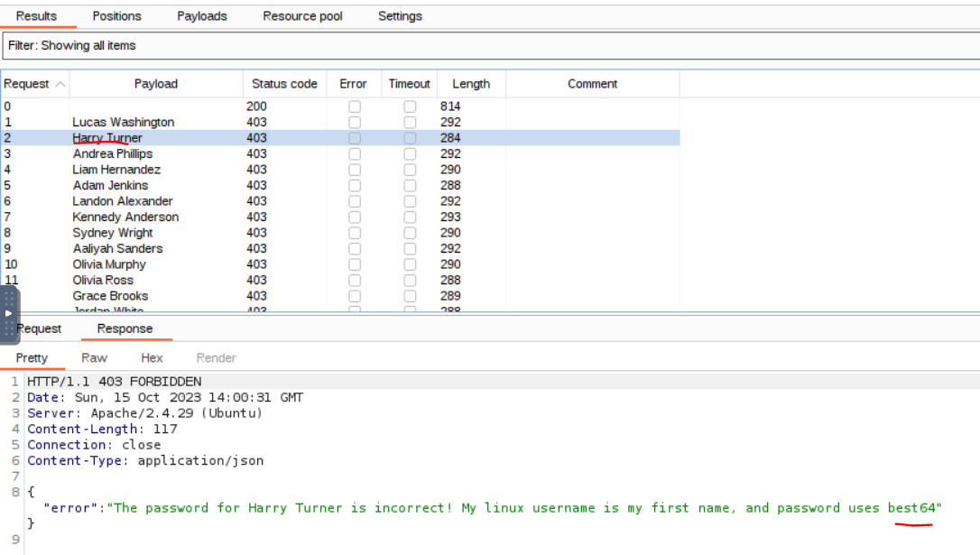Click the 'Date: Sun, 15 Oct 2023' header line
Image resolution: width=980 pixels, height=555 pixels.
click(x=165, y=397)
